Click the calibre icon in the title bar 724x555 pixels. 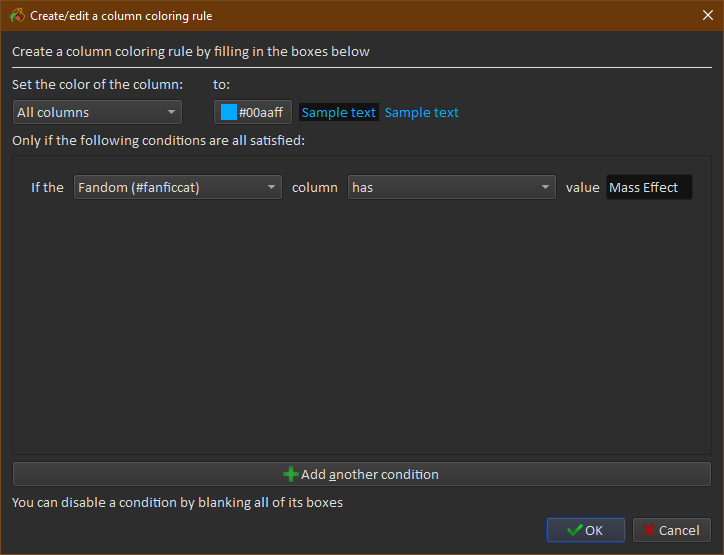tap(17, 15)
